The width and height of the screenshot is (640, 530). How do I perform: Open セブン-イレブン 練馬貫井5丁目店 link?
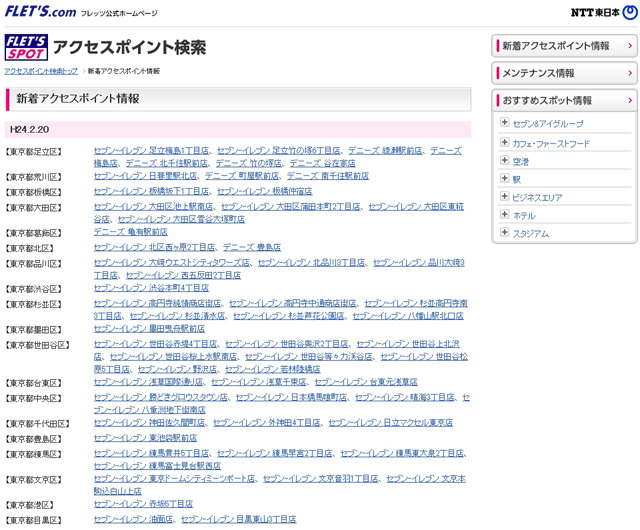tap(151, 454)
